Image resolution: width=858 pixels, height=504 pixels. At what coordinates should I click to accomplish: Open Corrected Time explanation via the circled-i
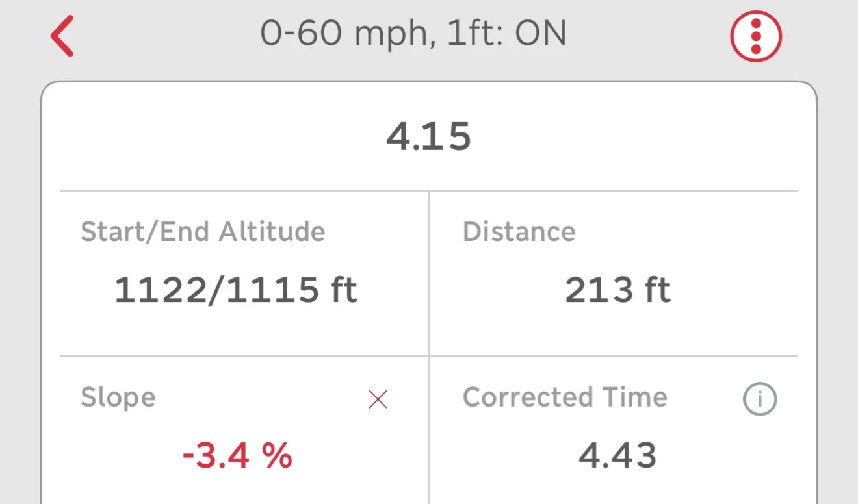[x=759, y=399]
